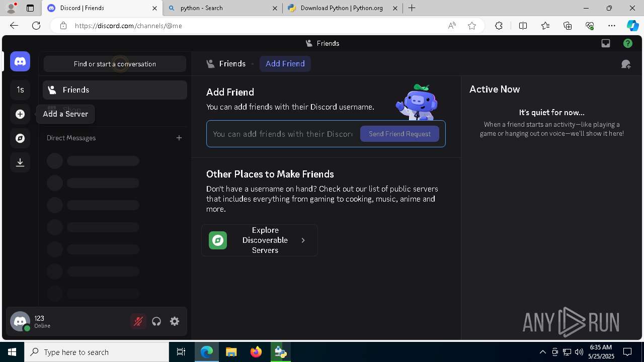Viewport: 644px width, 362px height.
Task: Click the Edge profile icon
Action: click(x=11, y=8)
